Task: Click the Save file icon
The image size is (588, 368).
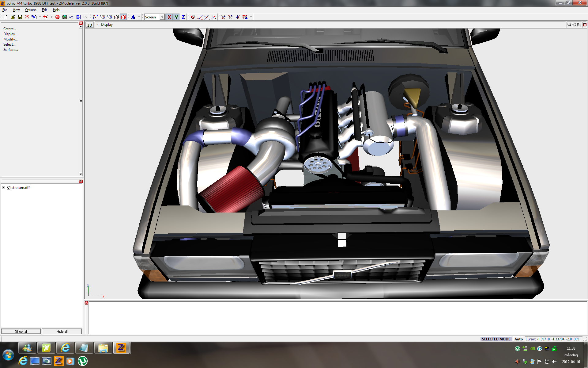Action: tap(20, 17)
